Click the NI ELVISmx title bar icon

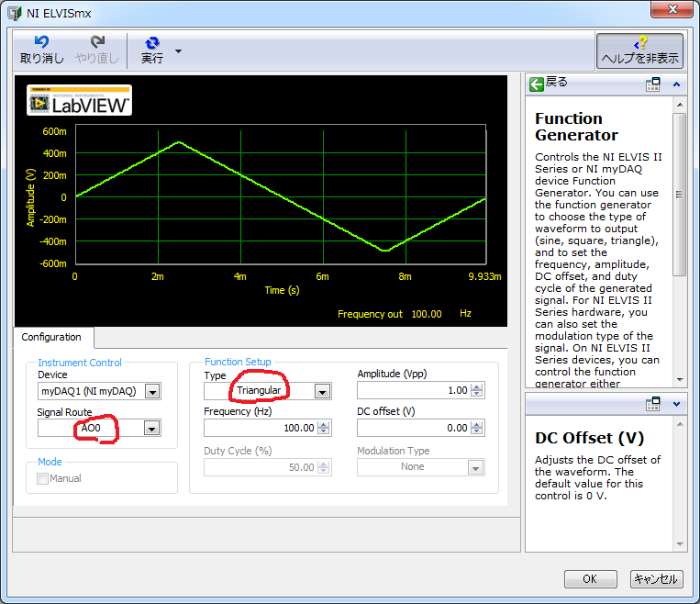(15, 13)
